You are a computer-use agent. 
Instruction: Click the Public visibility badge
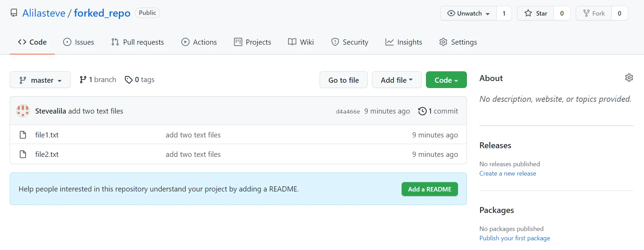coord(147,13)
